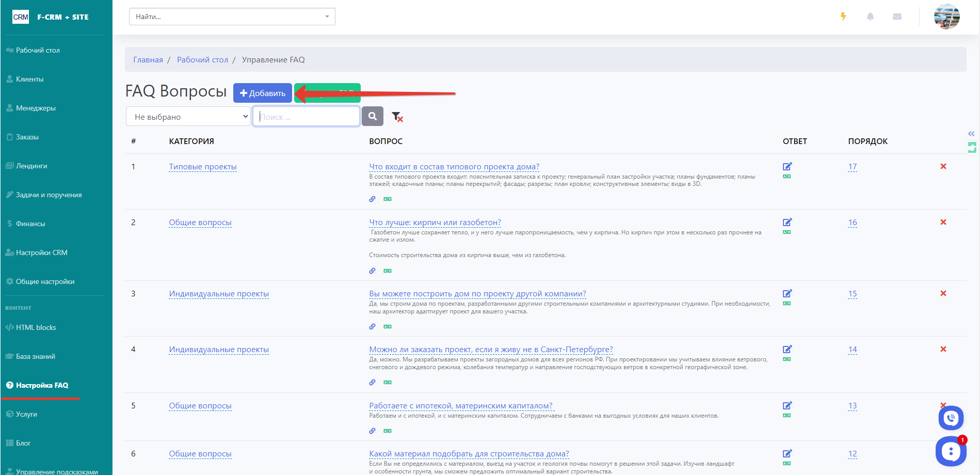The image size is (980, 475).
Task: Open the phone callback widget
Action: [951, 418]
